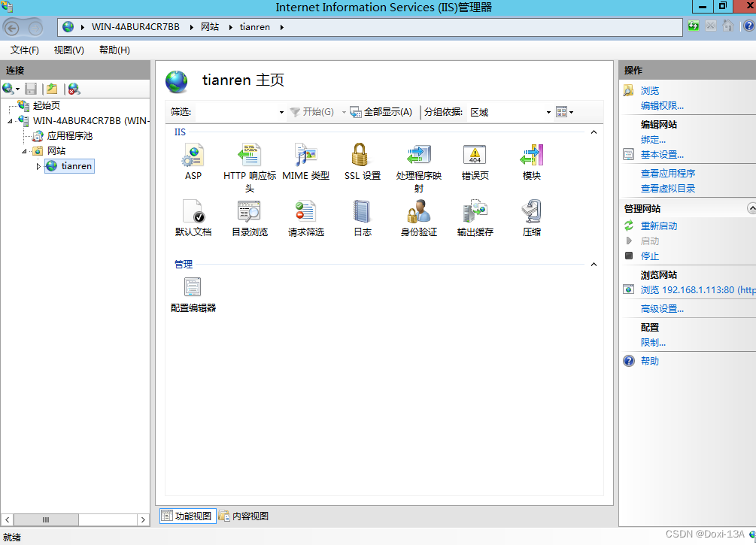Collapse the IIS group section
Screen dimensions: 756x545
coord(594,132)
